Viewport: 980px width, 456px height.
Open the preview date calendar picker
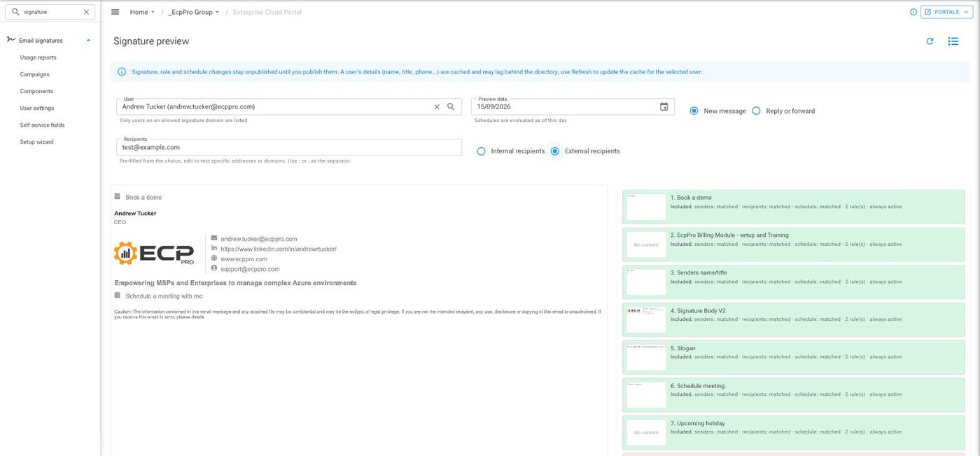pyautogui.click(x=664, y=106)
